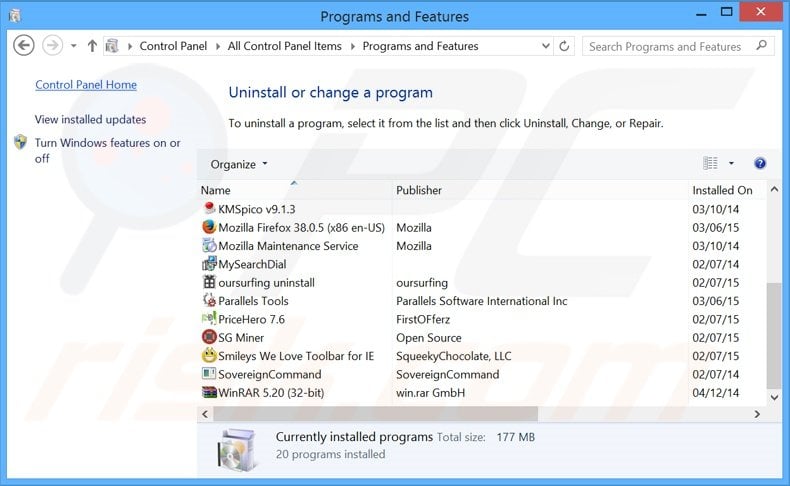Select the SG Miner entry

[x=241, y=337]
